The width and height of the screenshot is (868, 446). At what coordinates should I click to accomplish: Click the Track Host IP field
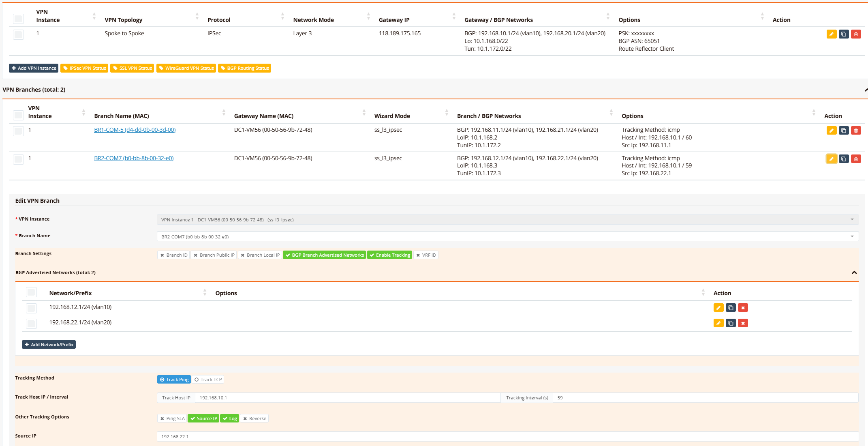point(348,398)
